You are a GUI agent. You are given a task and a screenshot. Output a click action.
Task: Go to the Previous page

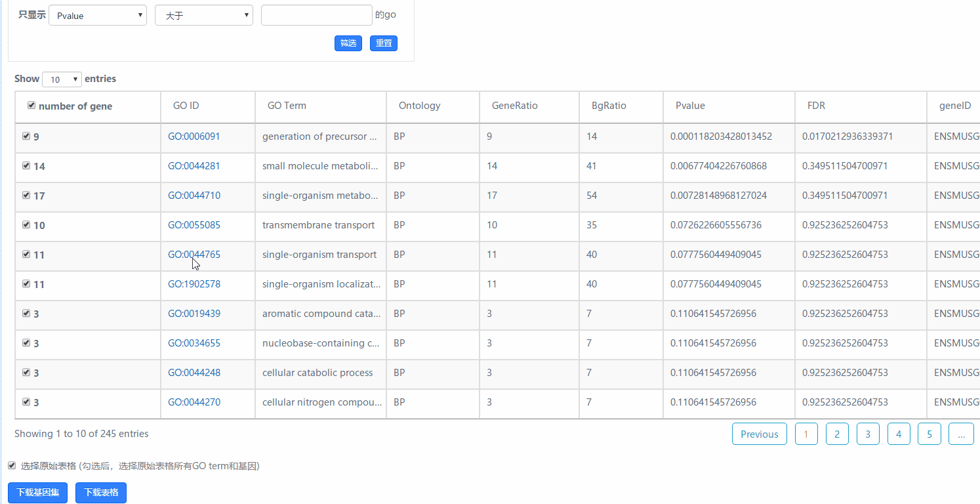[760, 434]
